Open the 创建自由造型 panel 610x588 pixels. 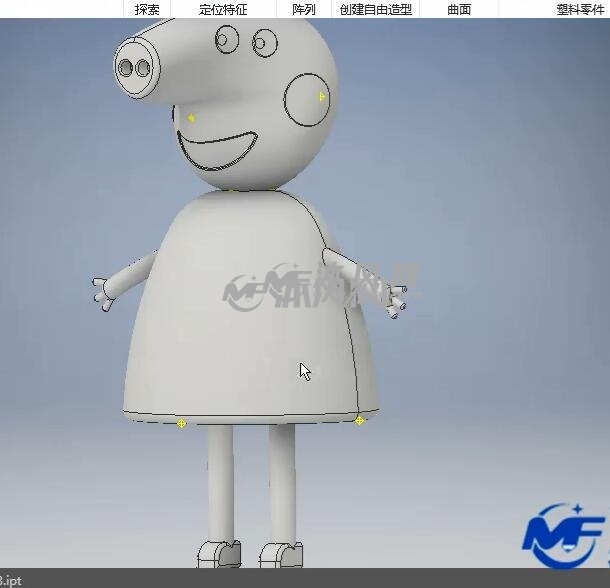click(376, 9)
